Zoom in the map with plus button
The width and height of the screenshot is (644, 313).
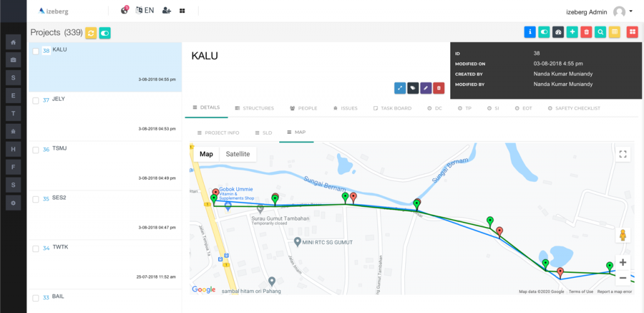click(623, 262)
